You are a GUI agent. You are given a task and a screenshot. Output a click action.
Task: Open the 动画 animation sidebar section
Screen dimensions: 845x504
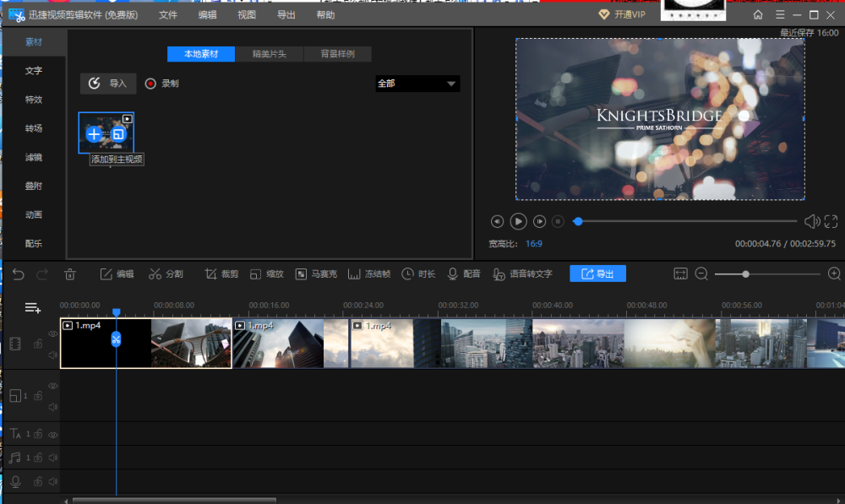pyautogui.click(x=34, y=214)
